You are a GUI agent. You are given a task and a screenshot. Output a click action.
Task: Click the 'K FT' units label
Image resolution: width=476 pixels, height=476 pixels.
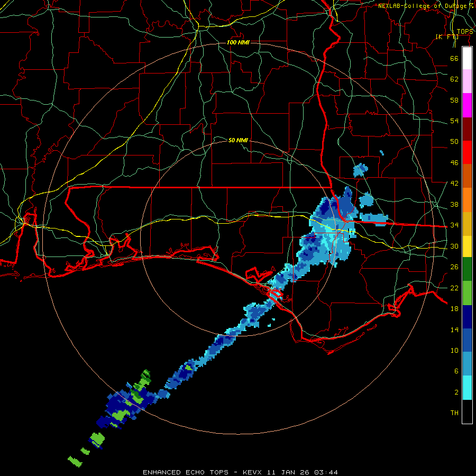(447, 37)
